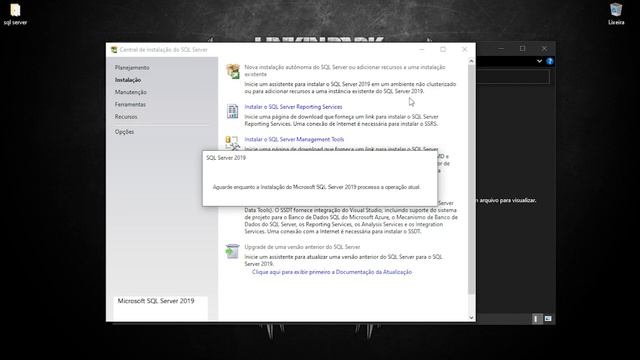
Task: Maximize the Installation Center window
Action: click(x=443, y=49)
